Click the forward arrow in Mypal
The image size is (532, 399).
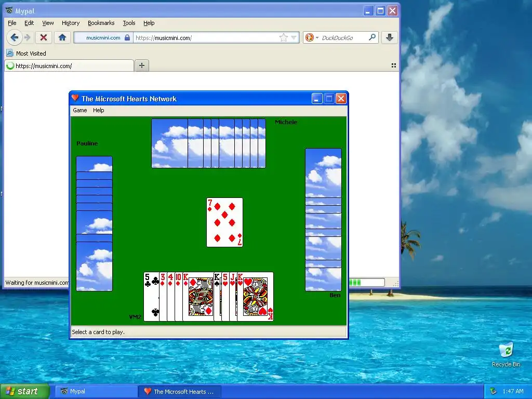pos(28,37)
